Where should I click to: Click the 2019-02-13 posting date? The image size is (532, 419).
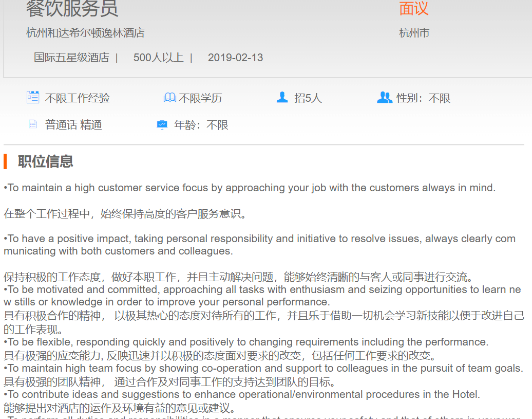pos(235,58)
